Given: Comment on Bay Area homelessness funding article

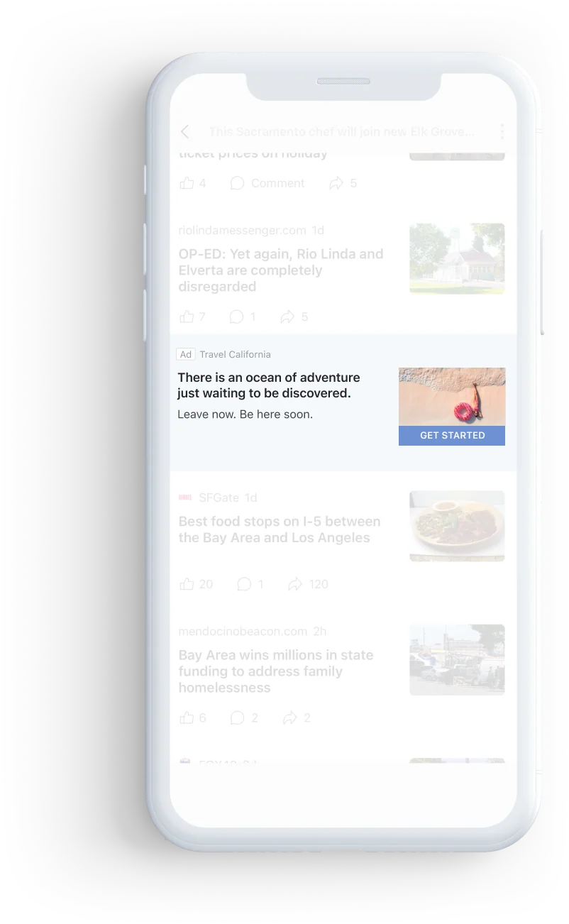Looking at the screenshot, I should pos(243,718).
